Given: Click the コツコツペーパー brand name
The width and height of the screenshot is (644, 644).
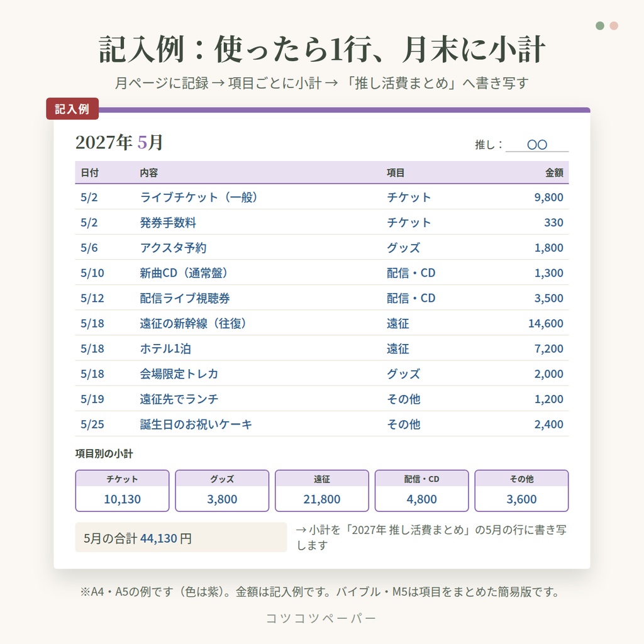Looking at the screenshot, I should 321,619.
